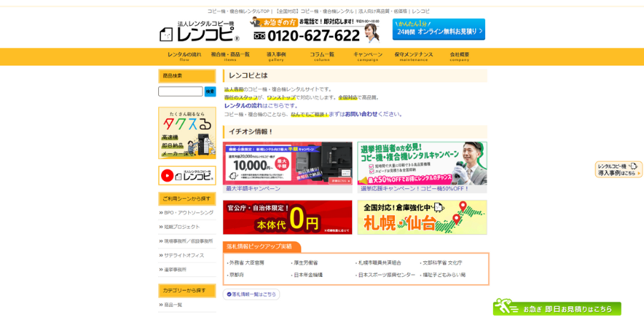Select the キャンペーン menu item

[x=367, y=56]
